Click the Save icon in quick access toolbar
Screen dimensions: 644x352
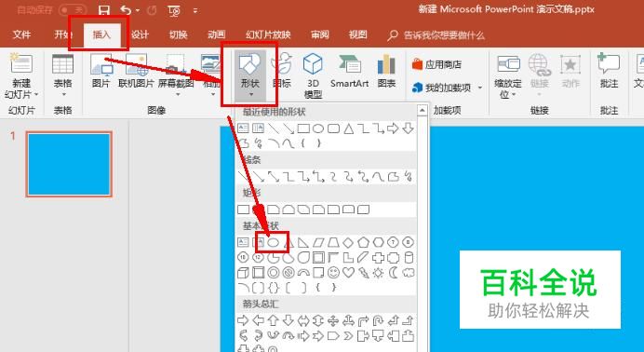(x=105, y=10)
